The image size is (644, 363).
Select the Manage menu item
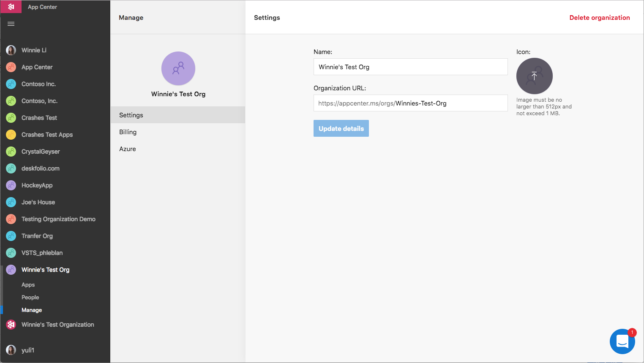coord(31,310)
